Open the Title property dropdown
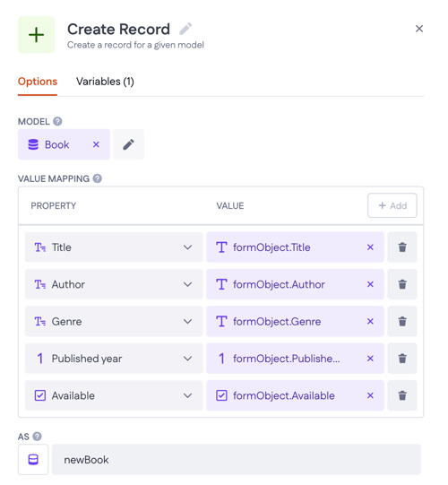Screen dimensions: 448x485 (114, 247)
